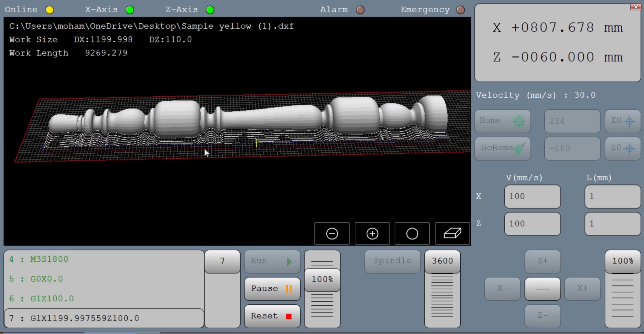The width and height of the screenshot is (644, 334).
Task: Click the home Z offset field showing -160
Action: [x=572, y=148]
